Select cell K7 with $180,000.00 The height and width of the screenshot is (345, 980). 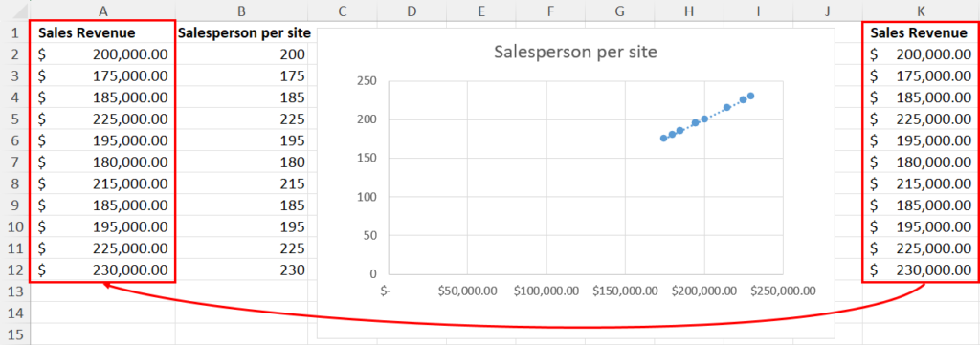coord(921,162)
